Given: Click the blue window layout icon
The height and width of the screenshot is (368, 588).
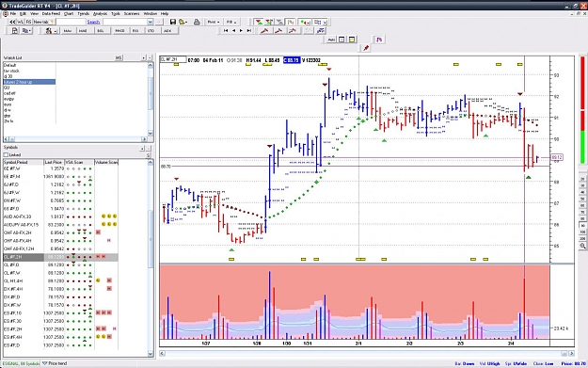Looking at the screenshot, I should point(342,40).
